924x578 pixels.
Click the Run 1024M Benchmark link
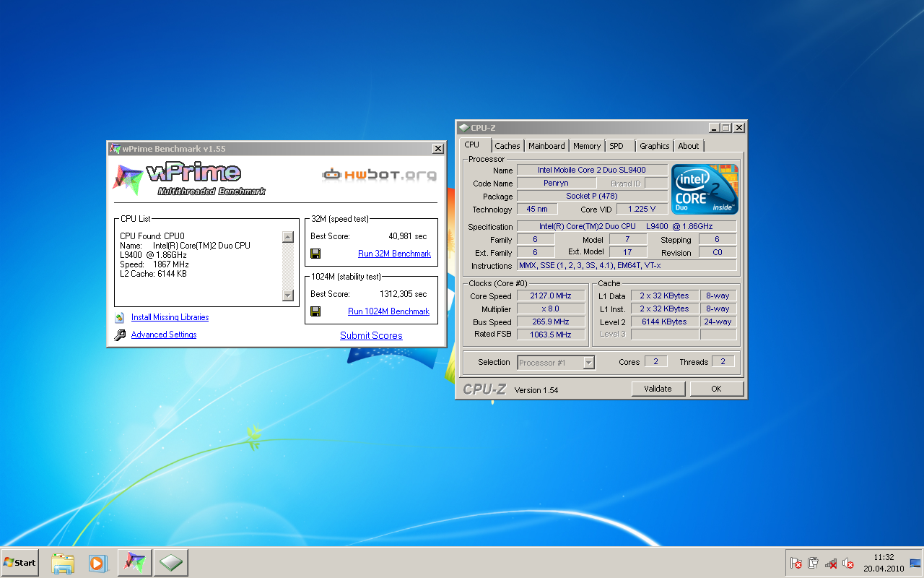click(388, 311)
